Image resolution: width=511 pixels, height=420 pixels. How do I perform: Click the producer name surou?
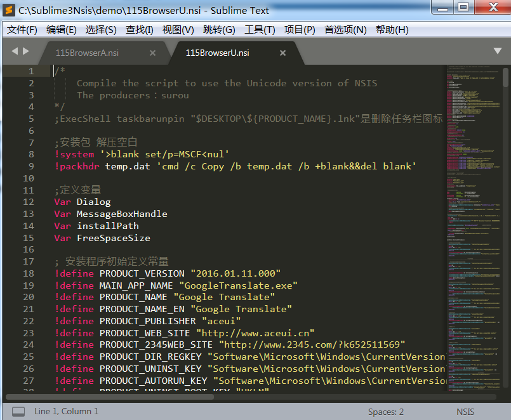pyautogui.click(x=175, y=95)
